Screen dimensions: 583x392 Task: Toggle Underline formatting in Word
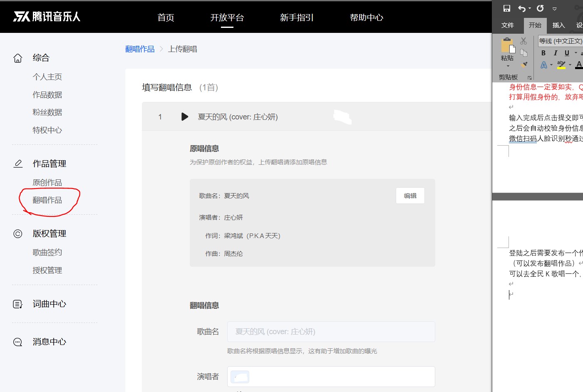pyautogui.click(x=567, y=53)
